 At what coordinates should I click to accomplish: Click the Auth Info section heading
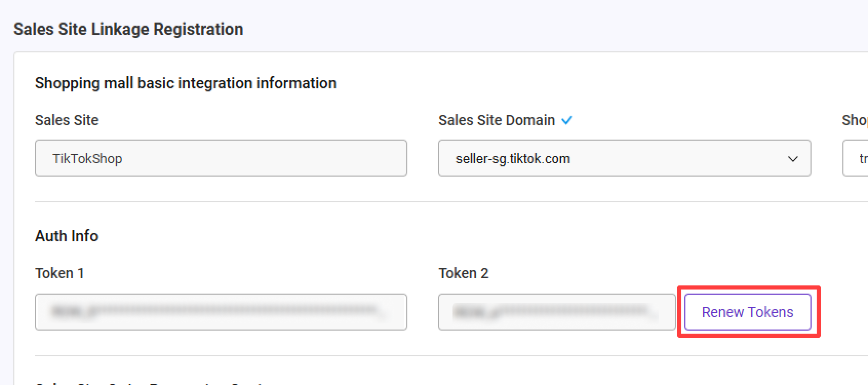point(67,236)
